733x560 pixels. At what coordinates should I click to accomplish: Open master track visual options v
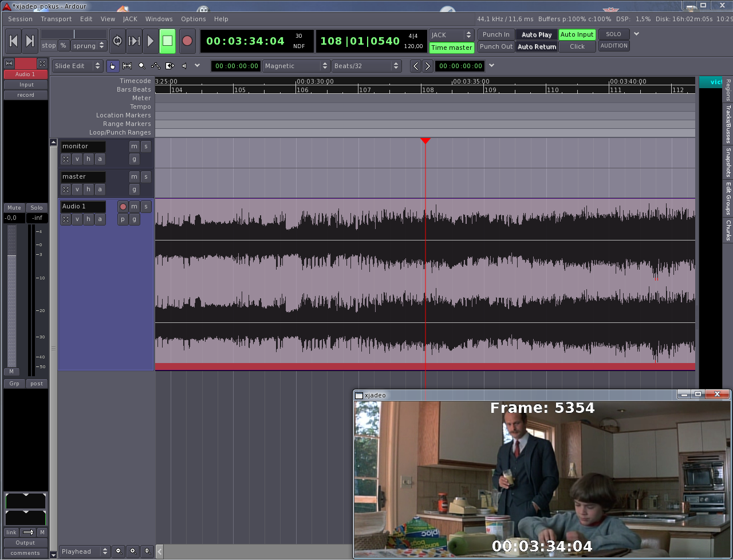tap(77, 189)
